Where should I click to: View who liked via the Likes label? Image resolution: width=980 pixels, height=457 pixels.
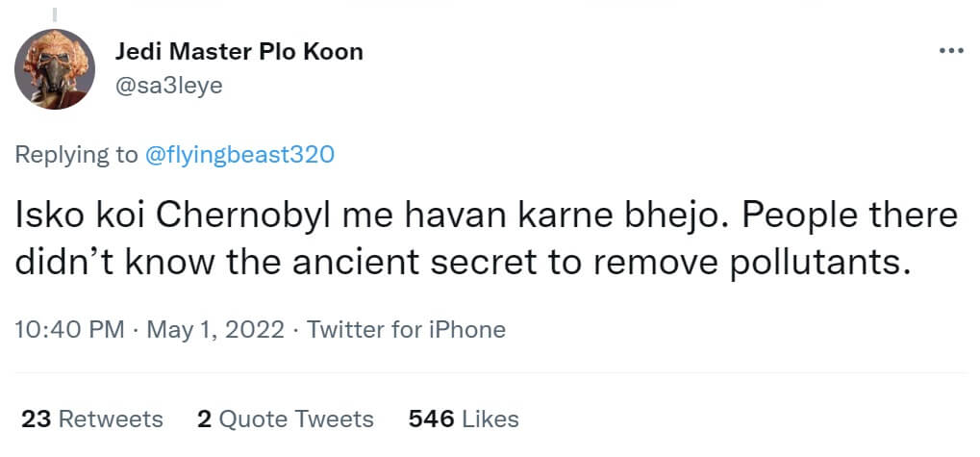490,419
